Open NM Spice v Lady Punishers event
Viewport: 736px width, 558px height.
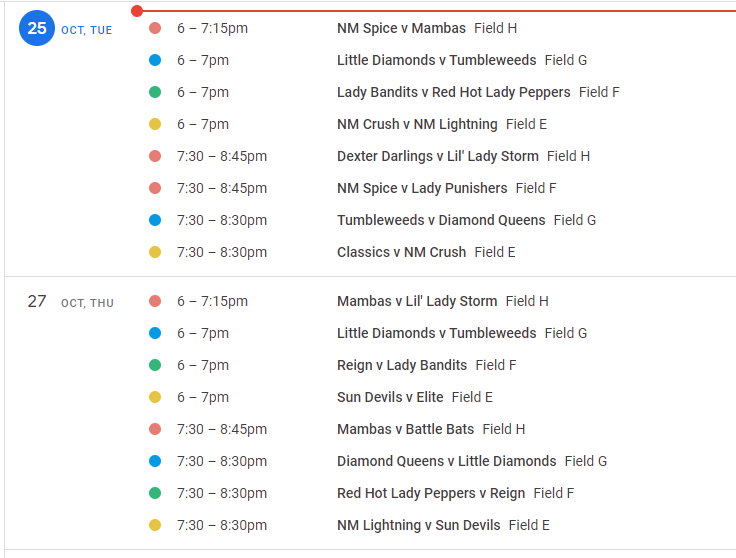pyautogui.click(x=422, y=188)
